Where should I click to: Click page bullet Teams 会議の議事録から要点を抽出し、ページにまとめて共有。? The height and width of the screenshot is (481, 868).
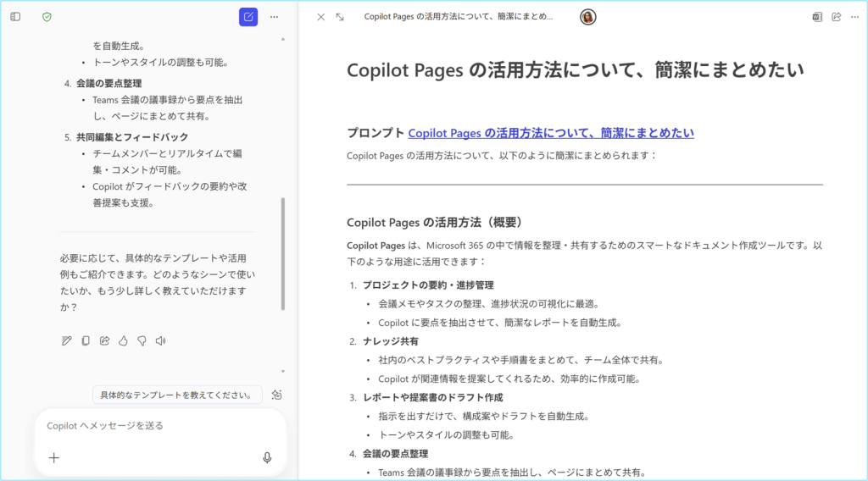pyautogui.click(x=512, y=473)
